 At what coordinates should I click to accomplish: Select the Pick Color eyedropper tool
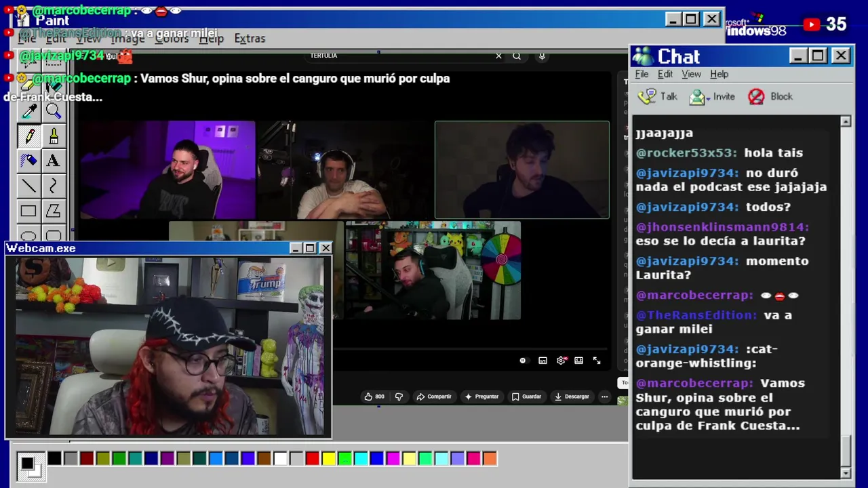(x=28, y=111)
